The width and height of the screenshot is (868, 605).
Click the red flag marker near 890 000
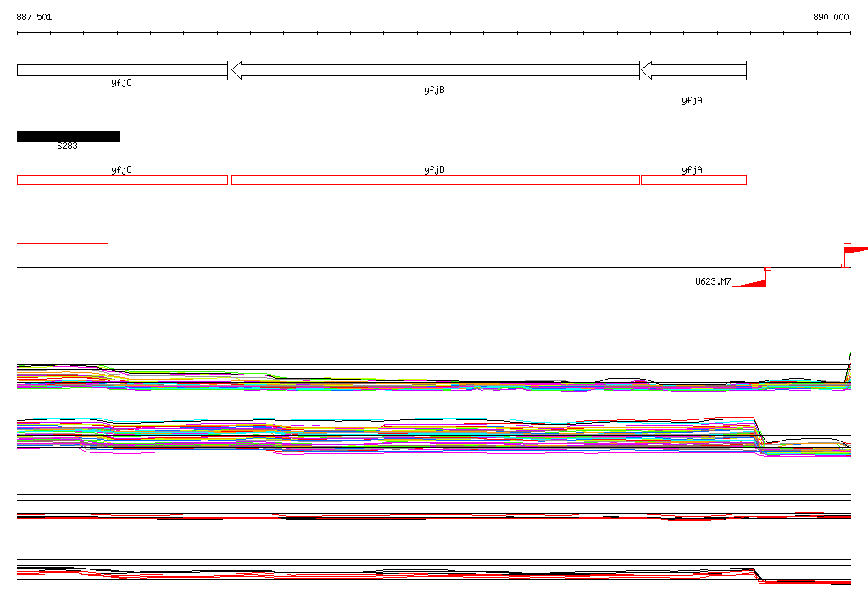point(856,250)
